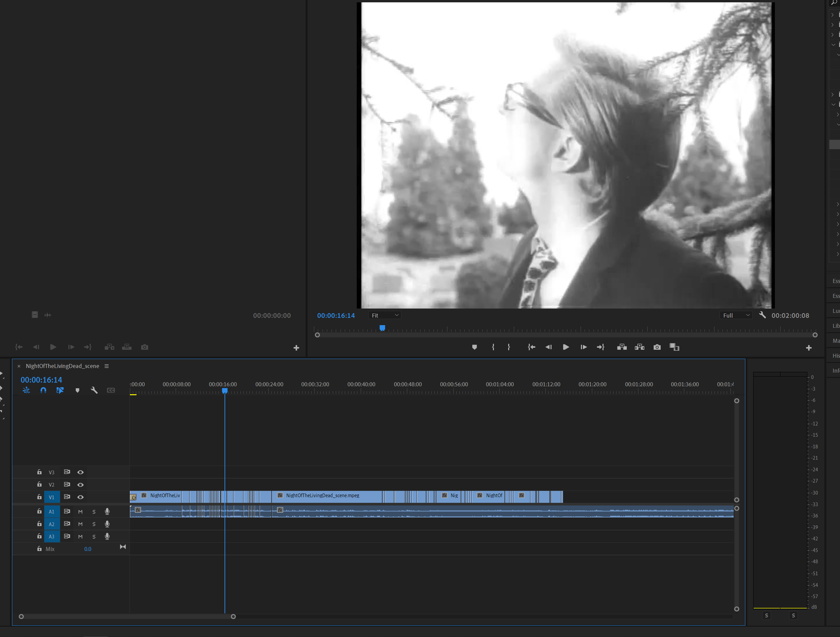The width and height of the screenshot is (840, 637).
Task: Open NightOfTheLivingDead_scene sequence panel menu
Action: point(107,366)
